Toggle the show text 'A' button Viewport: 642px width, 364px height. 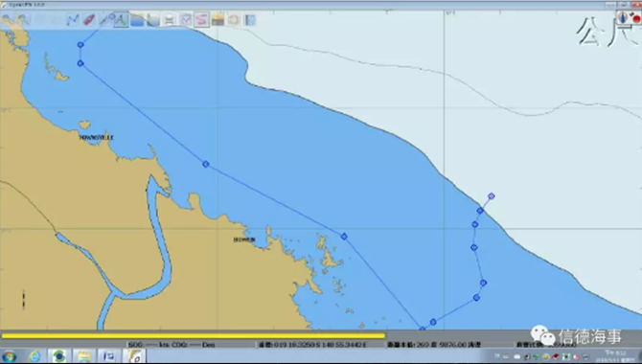(x=121, y=20)
